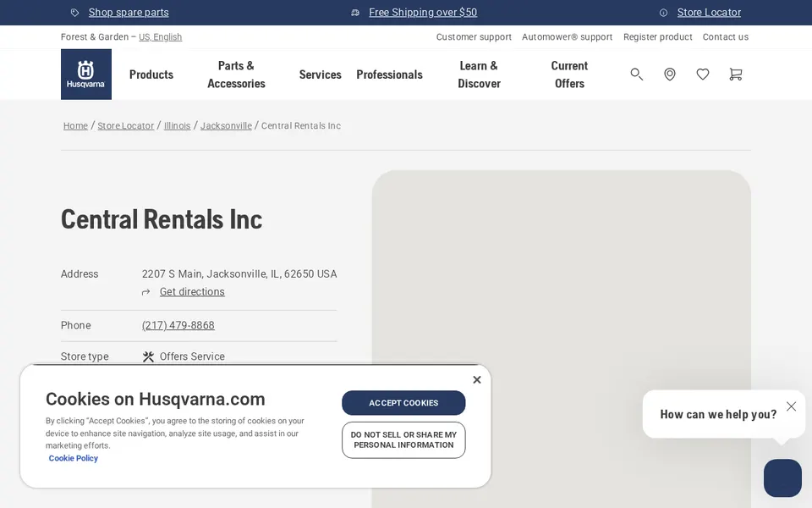Viewport: 812px width, 508px height.
Task: Open the Professionals menu
Action: [389, 75]
